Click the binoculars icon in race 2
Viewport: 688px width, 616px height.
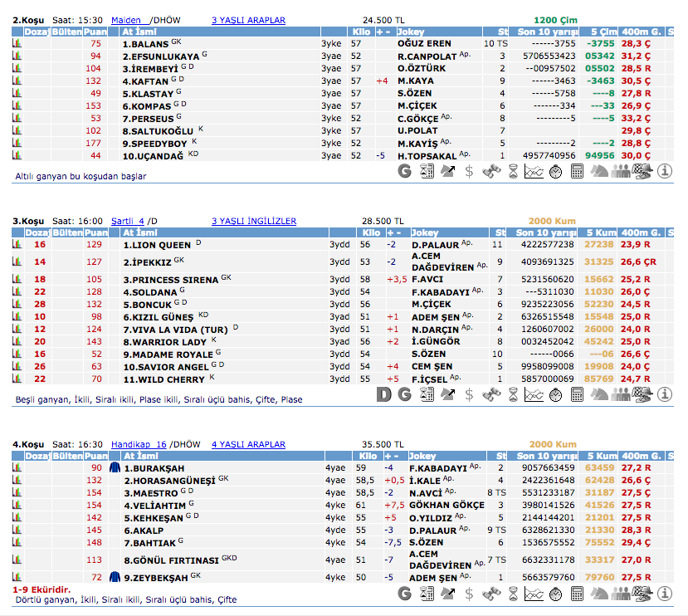491,172
